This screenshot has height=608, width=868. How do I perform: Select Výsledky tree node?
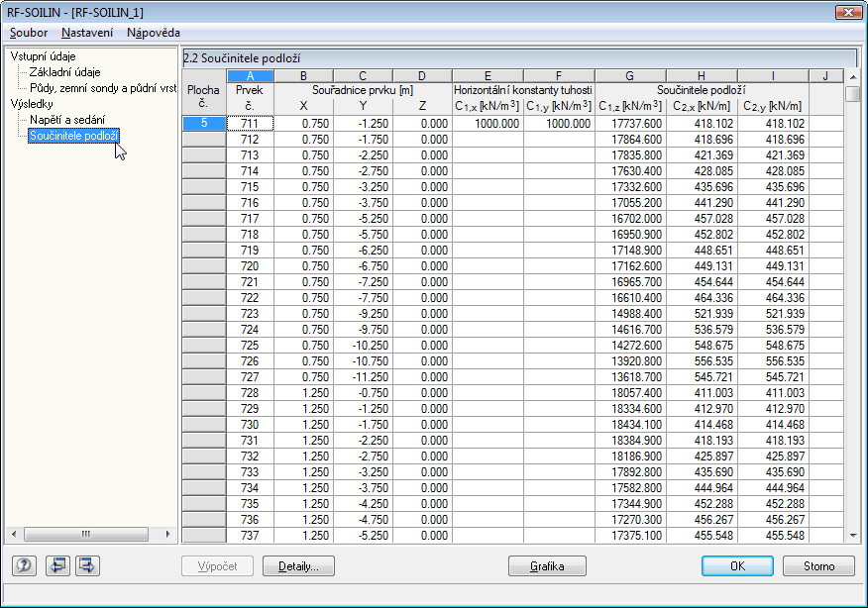[32, 104]
